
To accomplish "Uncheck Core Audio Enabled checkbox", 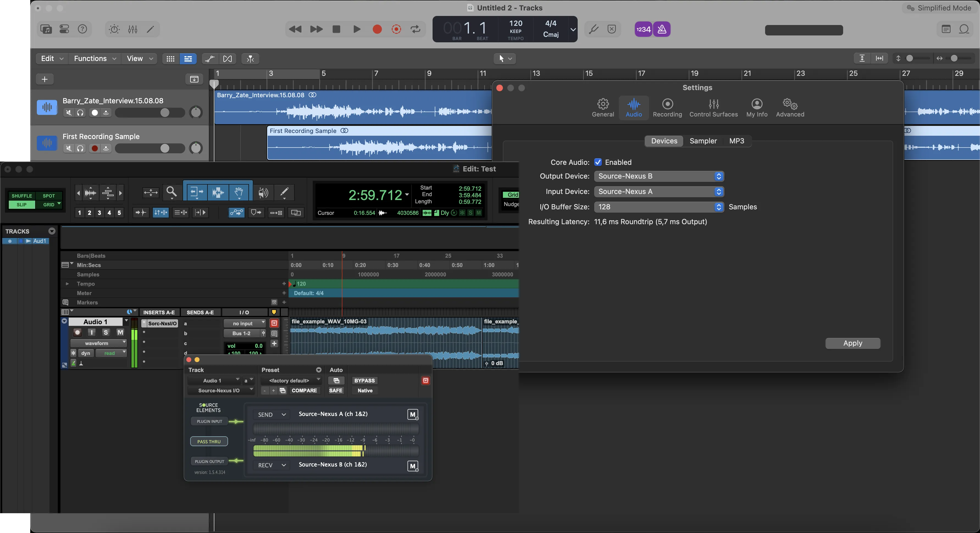I will [x=598, y=162].
